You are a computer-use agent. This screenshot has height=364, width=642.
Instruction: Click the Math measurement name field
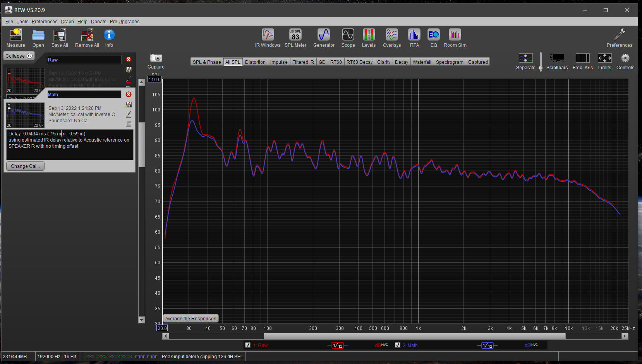[84, 94]
